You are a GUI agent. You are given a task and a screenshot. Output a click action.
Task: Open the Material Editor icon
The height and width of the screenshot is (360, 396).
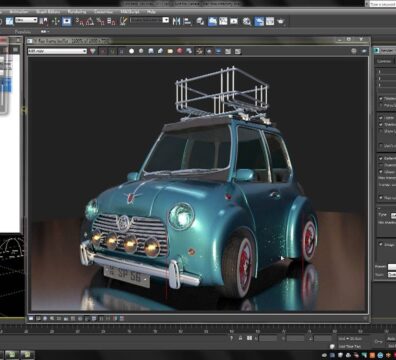(247, 22)
